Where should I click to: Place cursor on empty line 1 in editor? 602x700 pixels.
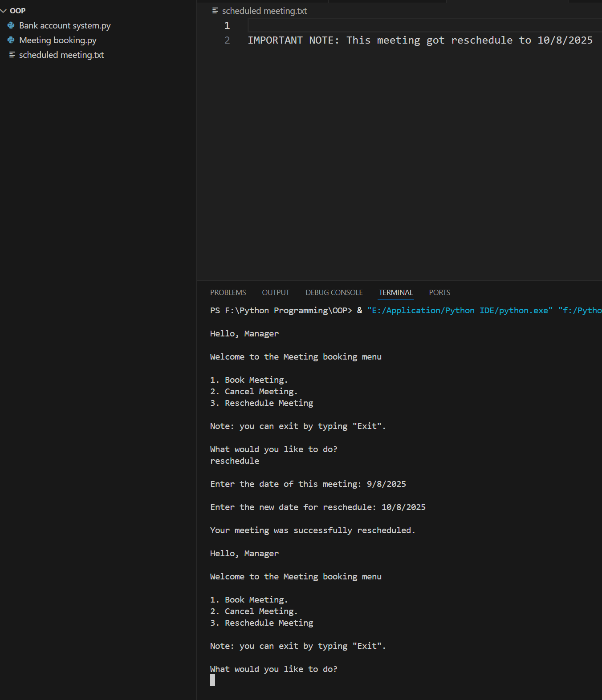click(x=401, y=26)
